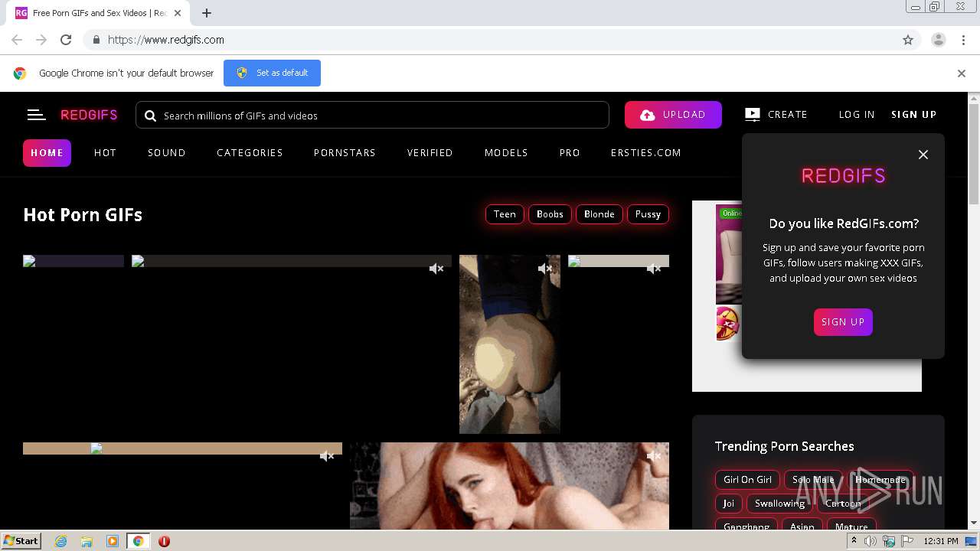Open the Chrome profile avatar

point(938,40)
